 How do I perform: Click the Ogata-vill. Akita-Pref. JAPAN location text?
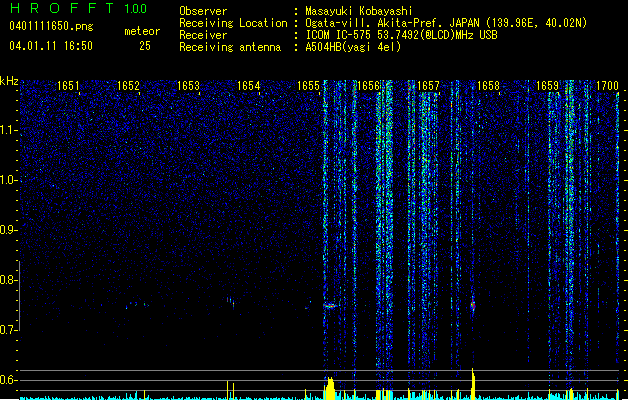[446, 23]
